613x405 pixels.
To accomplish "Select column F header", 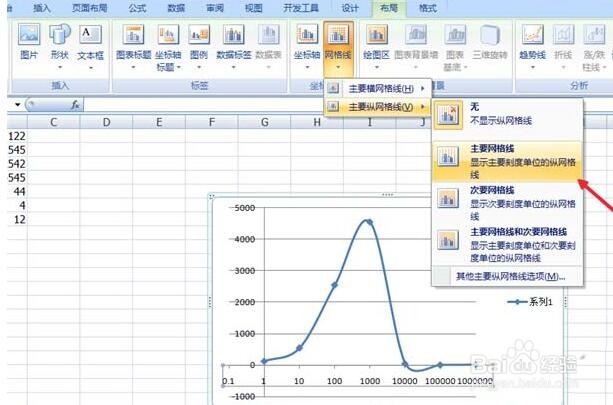I will pyautogui.click(x=212, y=122).
